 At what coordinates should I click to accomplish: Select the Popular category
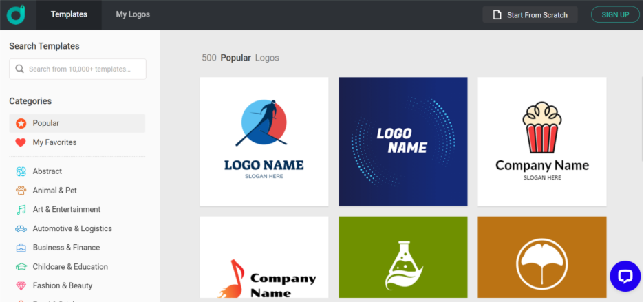[x=77, y=123]
